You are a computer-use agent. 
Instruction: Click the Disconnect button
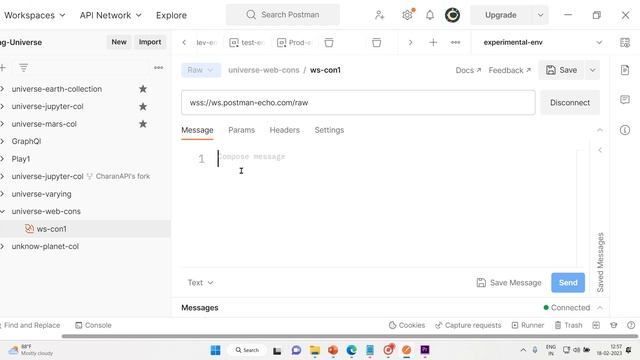[x=570, y=103]
